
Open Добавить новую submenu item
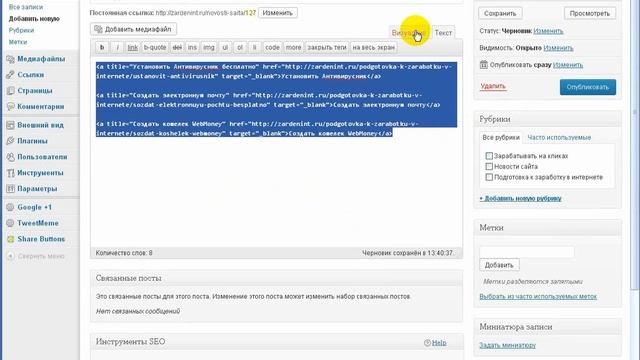[x=34, y=19]
